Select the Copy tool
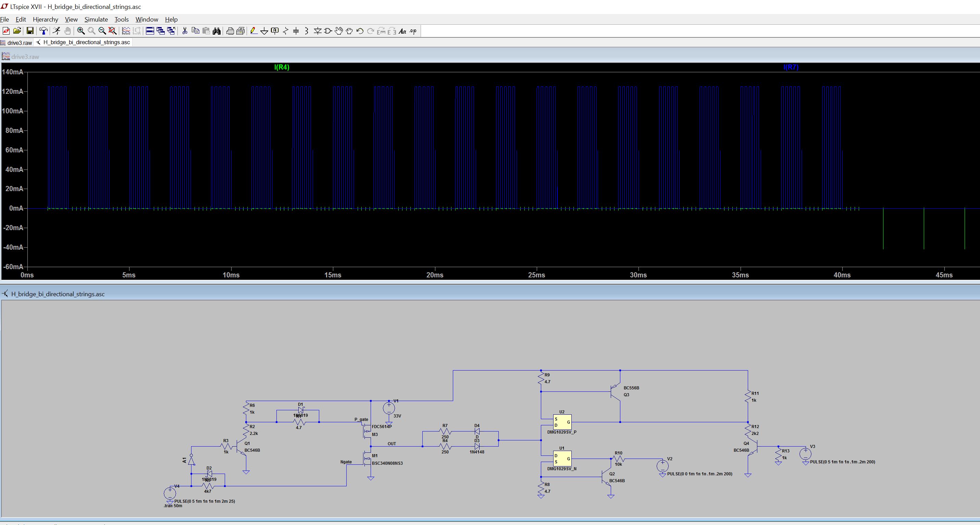Viewport: 980px width, 525px height. point(196,31)
